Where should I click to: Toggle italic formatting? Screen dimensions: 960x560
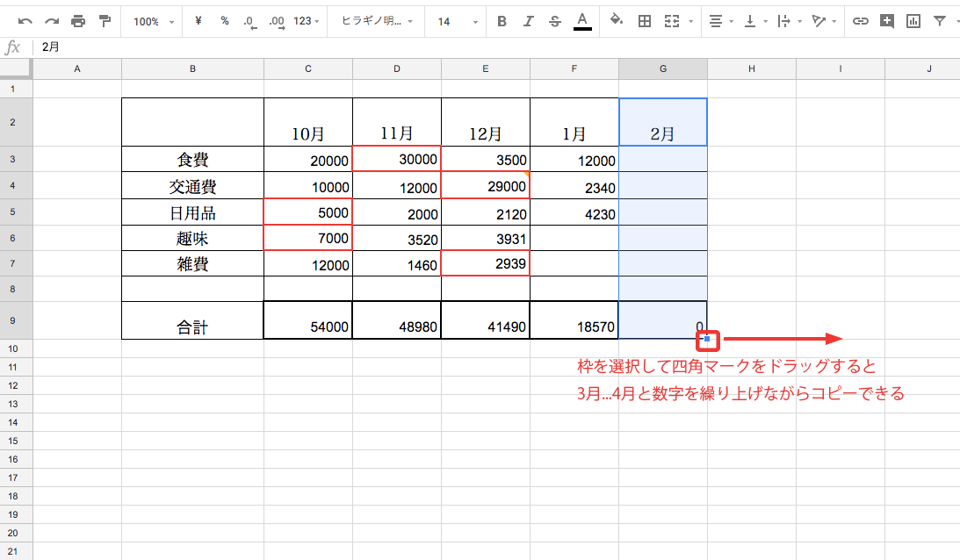point(528,21)
